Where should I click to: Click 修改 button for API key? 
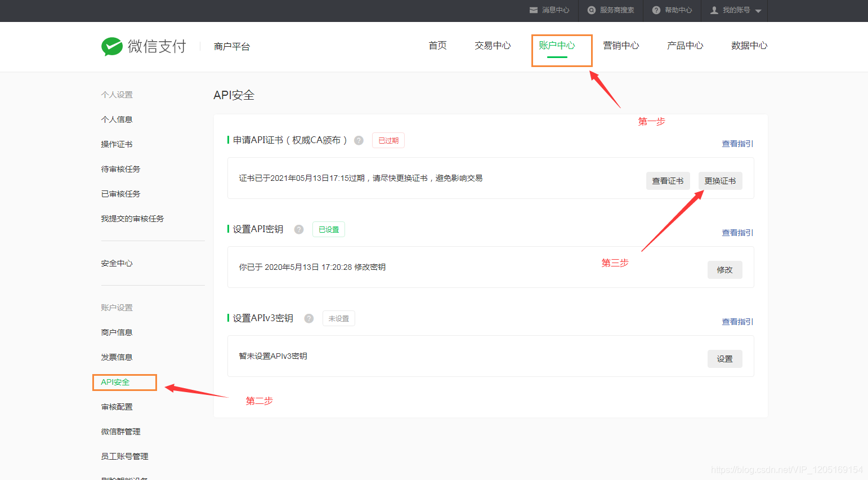pos(724,270)
